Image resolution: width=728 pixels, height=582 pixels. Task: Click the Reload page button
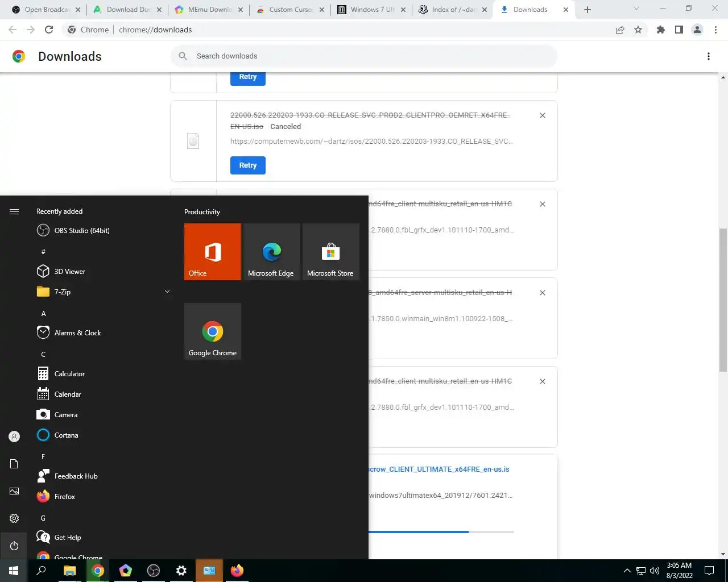(x=49, y=30)
